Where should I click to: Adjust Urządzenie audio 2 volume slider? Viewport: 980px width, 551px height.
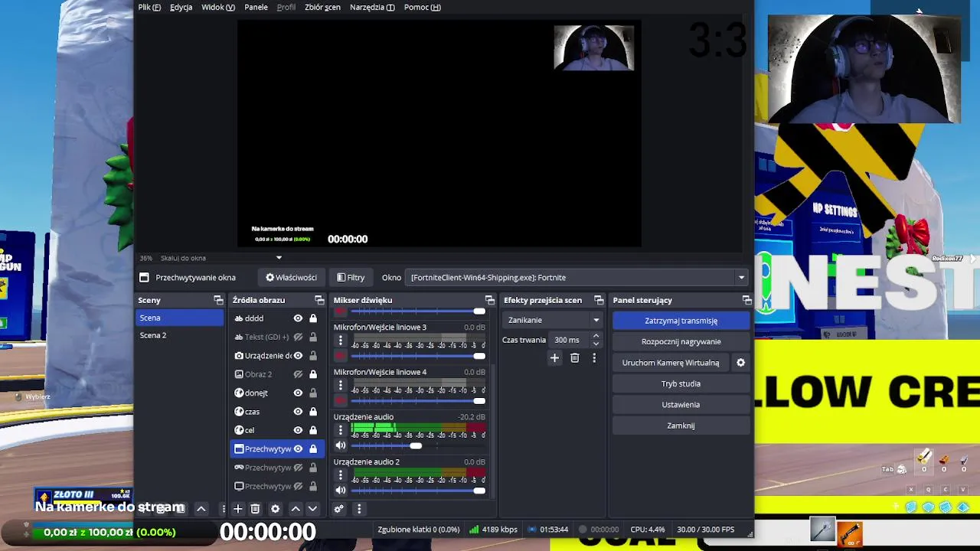(418, 491)
